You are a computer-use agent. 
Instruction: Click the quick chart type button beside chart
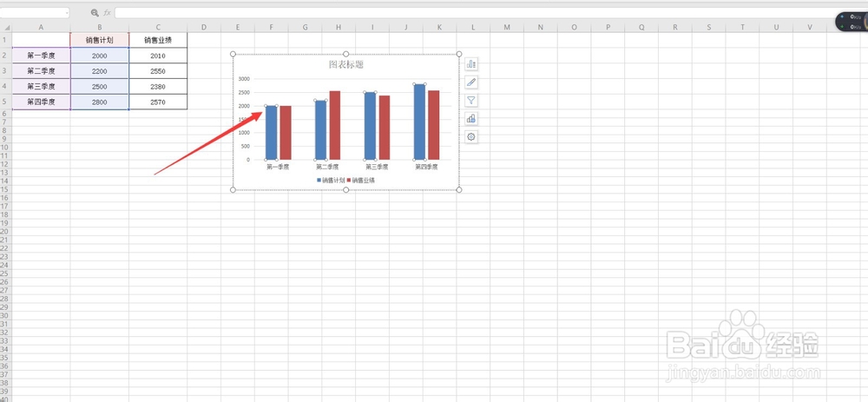coord(471,118)
